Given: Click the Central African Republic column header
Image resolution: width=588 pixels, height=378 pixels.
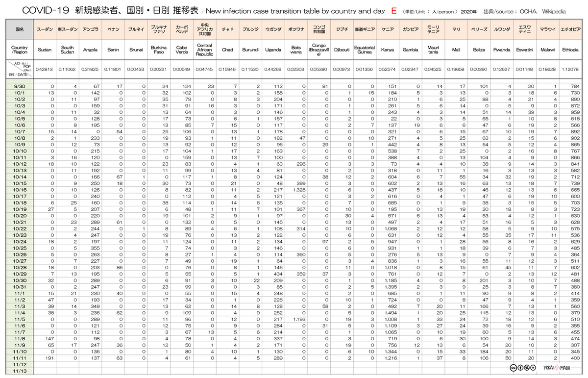Looking at the screenshot, I should tap(204, 50).
